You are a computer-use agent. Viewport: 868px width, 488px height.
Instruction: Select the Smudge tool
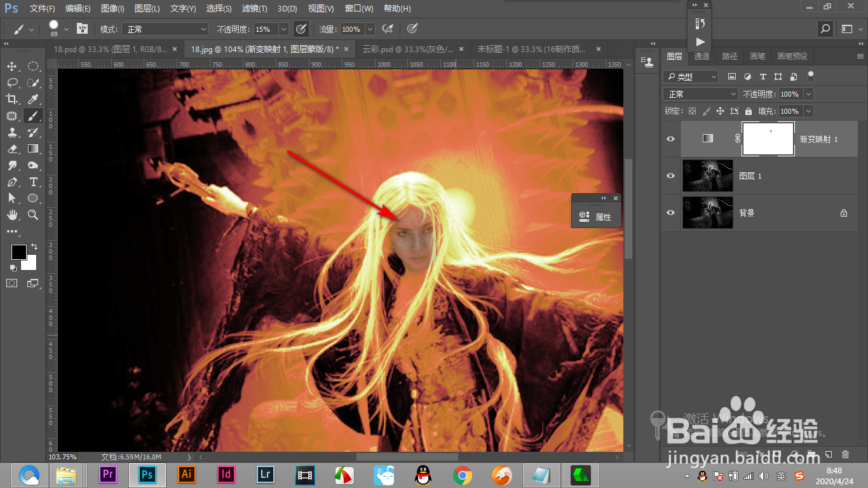click(x=11, y=165)
